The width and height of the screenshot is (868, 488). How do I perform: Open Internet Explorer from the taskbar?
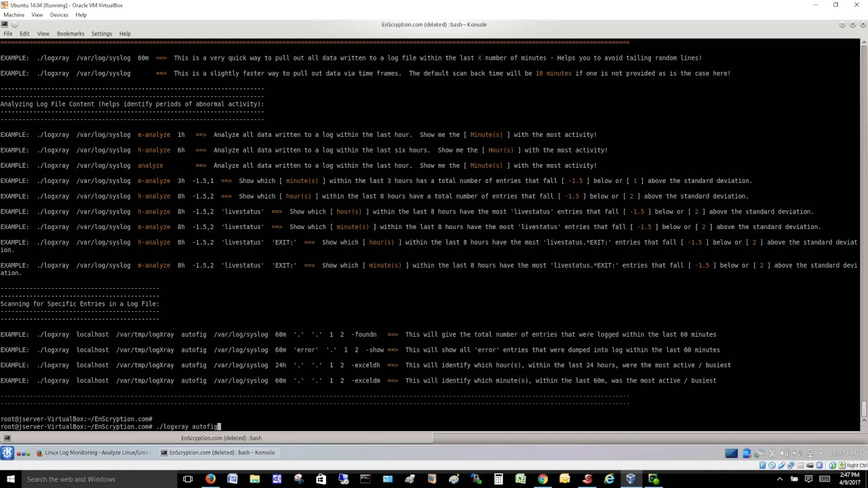(x=609, y=479)
